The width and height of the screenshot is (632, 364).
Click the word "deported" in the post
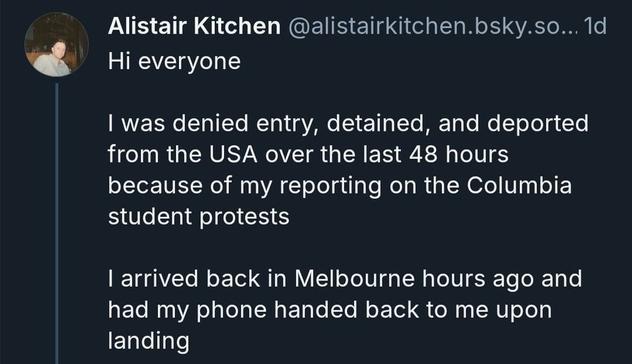[x=538, y=123]
